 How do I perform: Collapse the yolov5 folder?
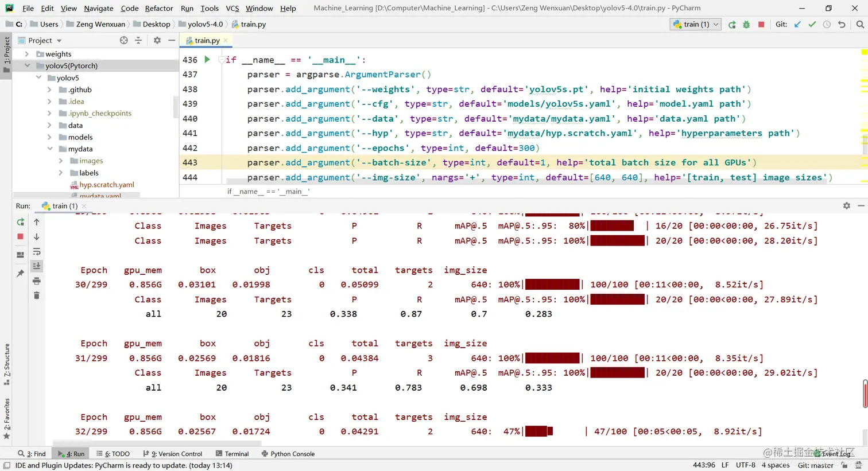38,77
